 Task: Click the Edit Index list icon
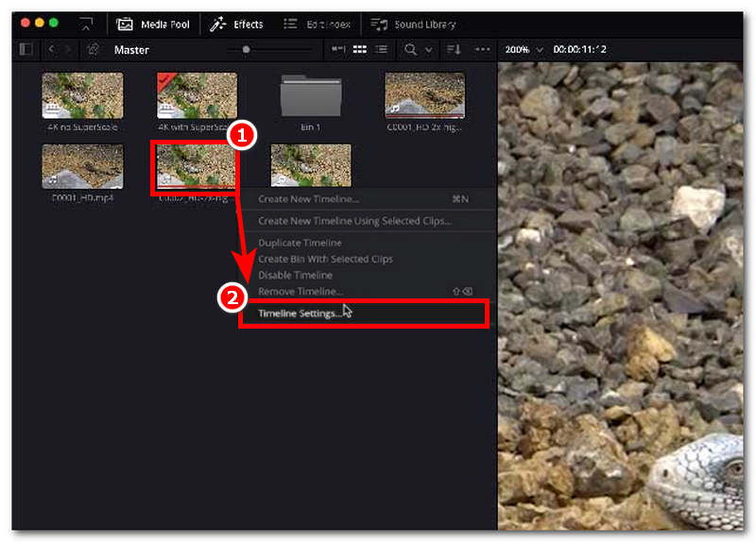click(x=290, y=24)
